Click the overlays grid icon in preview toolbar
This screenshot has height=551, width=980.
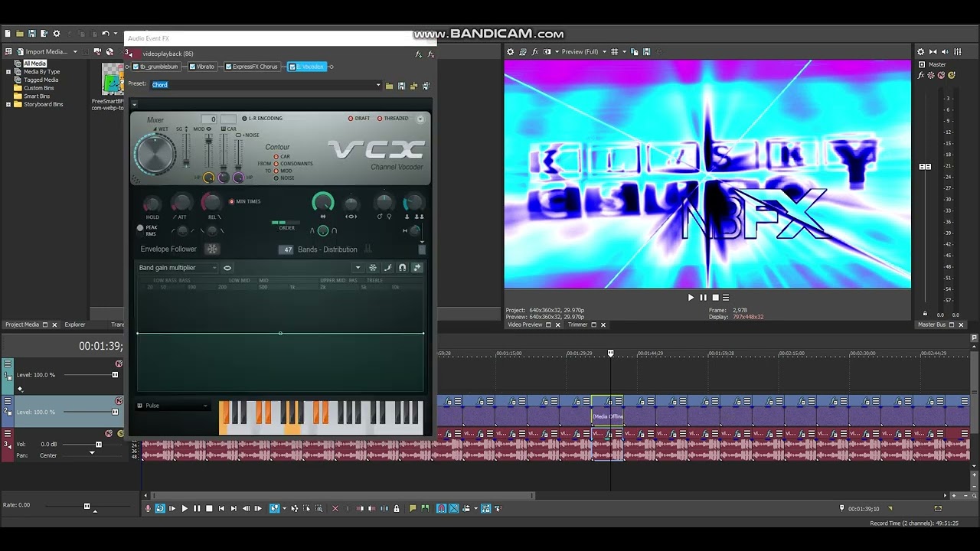614,52
